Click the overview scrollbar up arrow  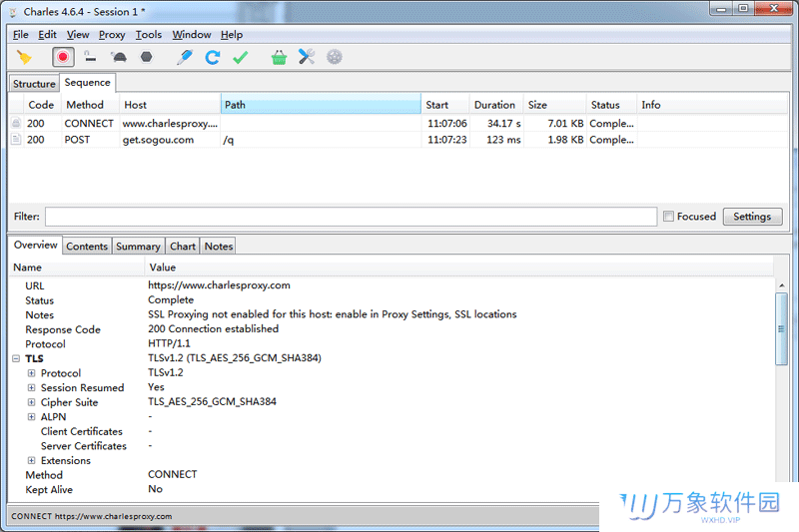(781, 285)
